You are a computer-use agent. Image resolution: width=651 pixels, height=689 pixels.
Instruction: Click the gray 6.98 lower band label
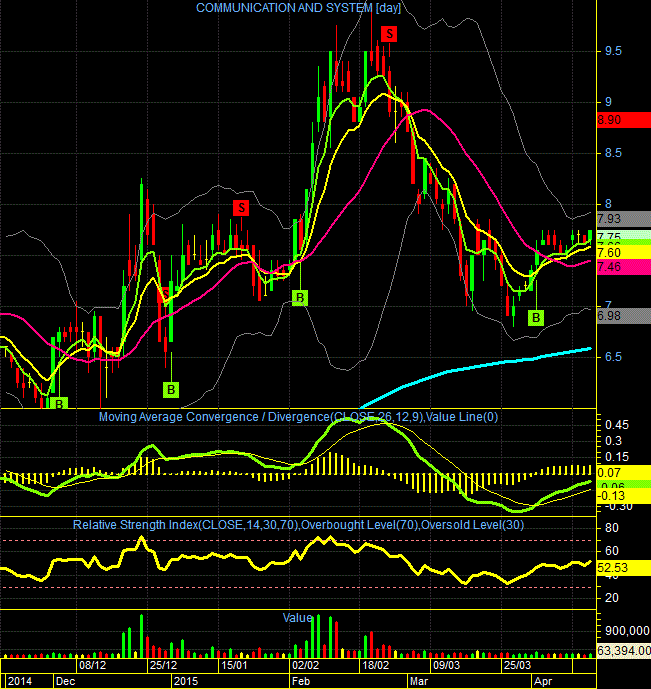point(624,316)
